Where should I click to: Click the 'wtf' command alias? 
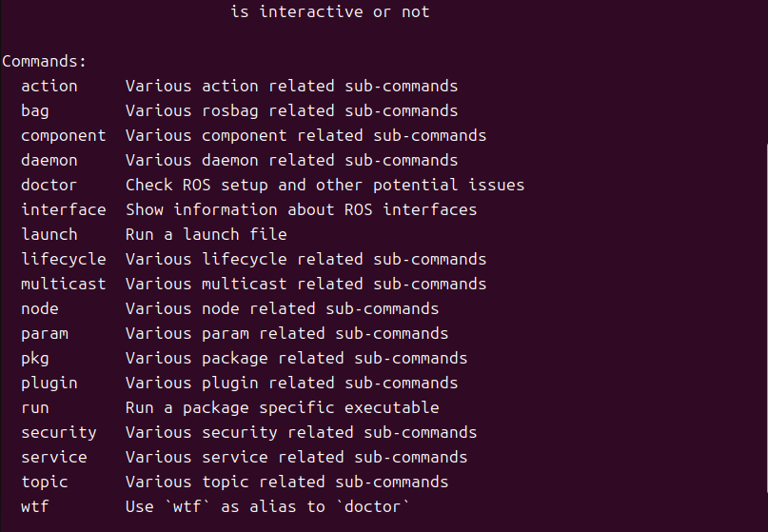click(x=35, y=507)
